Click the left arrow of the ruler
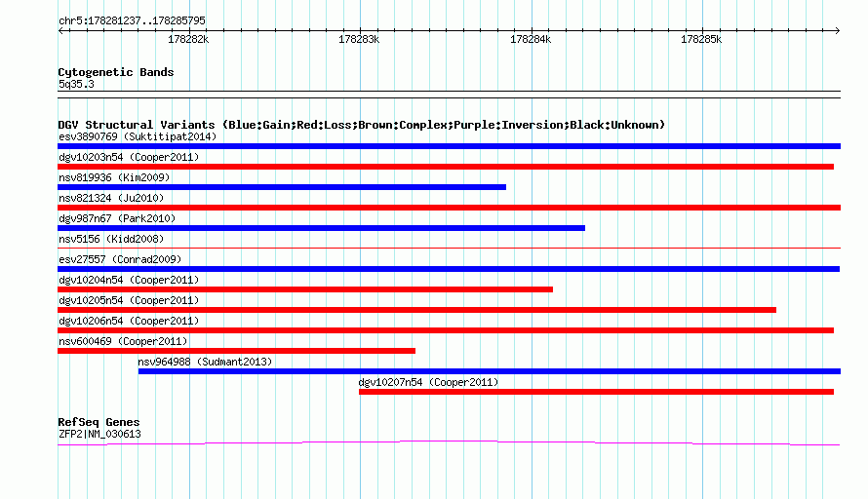Screen dimensions: 868x499 click(60, 31)
